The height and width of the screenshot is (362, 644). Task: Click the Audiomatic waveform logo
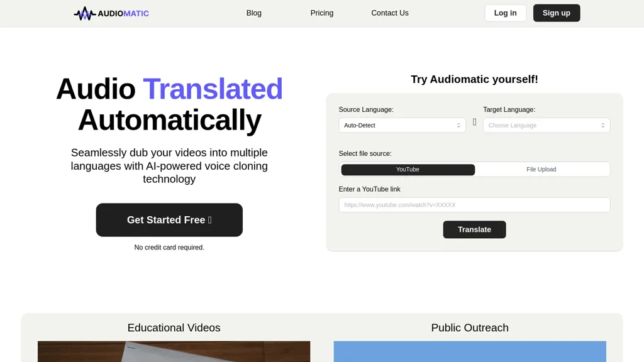[x=111, y=13]
